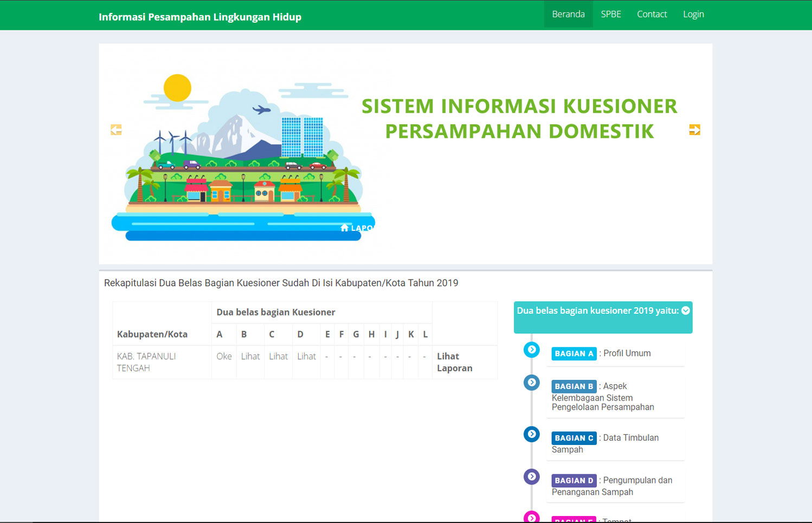Viewport: 812px width, 523px height.
Task: Click the previous slide arrow icon
Action: pos(116,130)
